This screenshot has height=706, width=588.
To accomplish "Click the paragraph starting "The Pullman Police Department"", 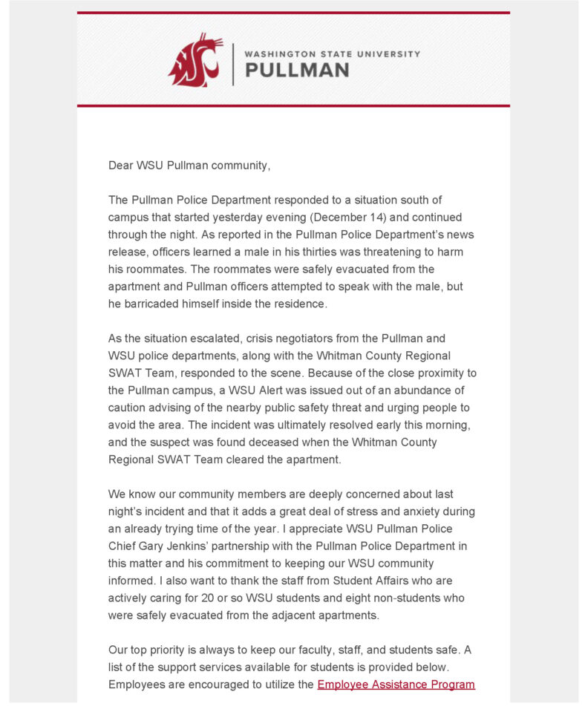I will pyautogui.click(x=286, y=252).
